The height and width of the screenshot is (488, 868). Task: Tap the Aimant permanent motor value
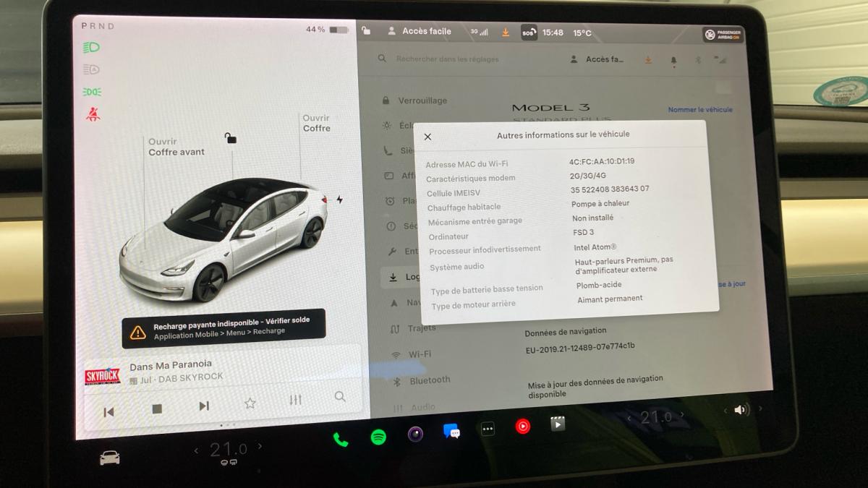[x=610, y=299]
